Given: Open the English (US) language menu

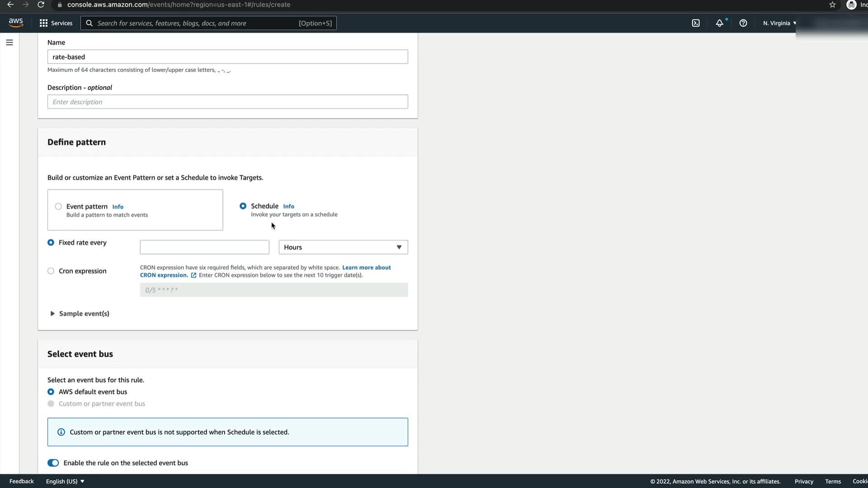Looking at the screenshot, I should click(x=65, y=481).
